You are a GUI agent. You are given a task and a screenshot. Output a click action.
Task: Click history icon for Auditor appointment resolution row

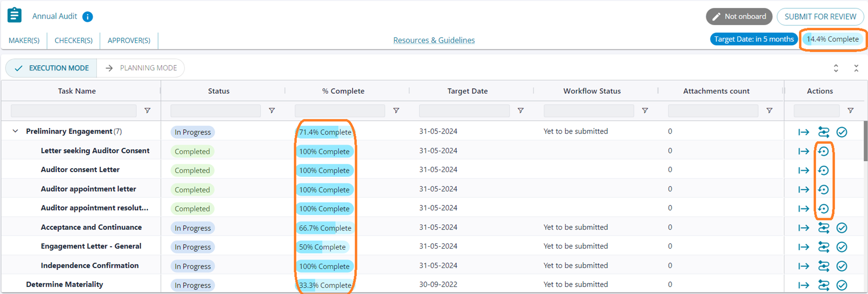[823, 209]
